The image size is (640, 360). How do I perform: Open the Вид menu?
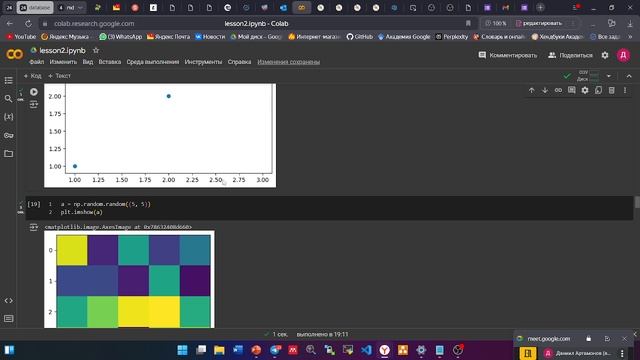pos(88,62)
